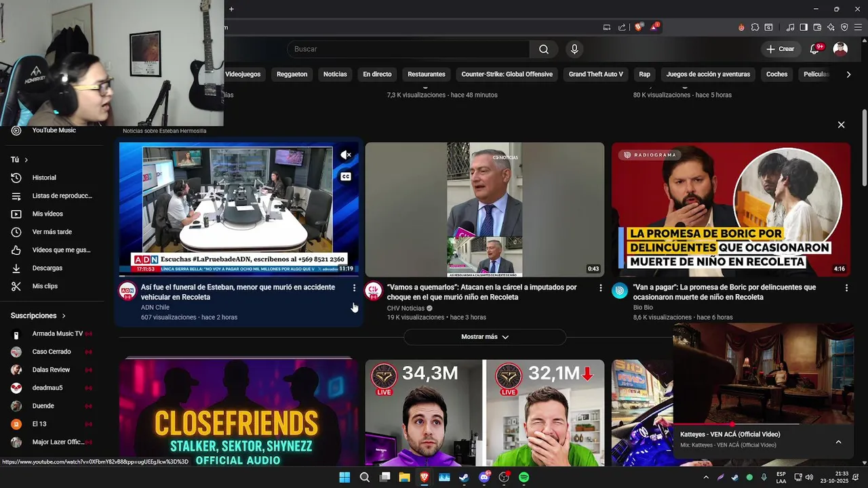Expand the miniplayer chevron up

coord(838,442)
